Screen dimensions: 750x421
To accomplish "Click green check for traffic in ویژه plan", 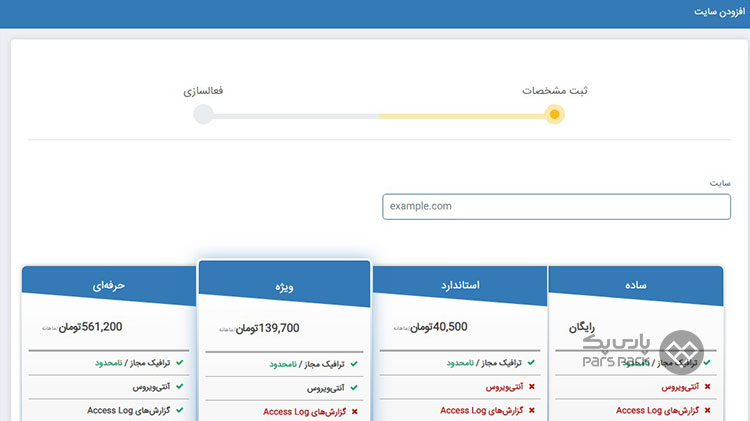I will pyautogui.click(x=354, y=364).
